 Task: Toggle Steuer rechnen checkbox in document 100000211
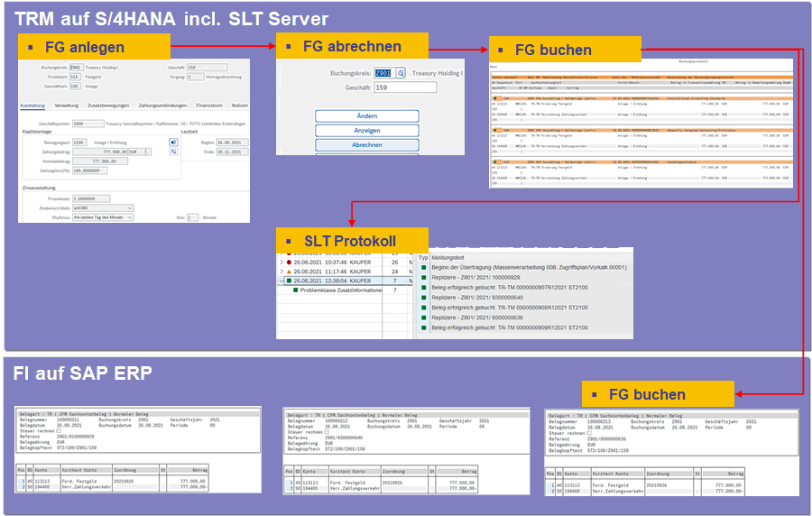pyautogui.click(x=59, y=430)
